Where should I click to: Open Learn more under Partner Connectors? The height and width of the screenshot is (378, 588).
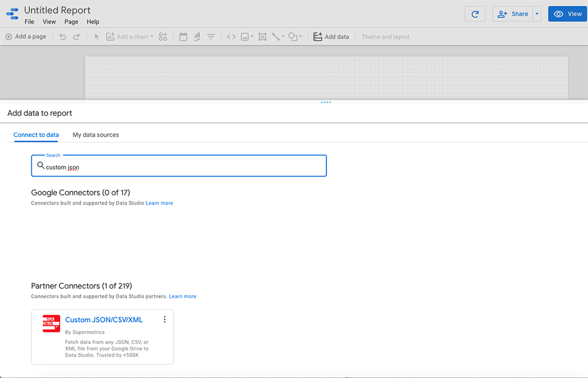183,297
